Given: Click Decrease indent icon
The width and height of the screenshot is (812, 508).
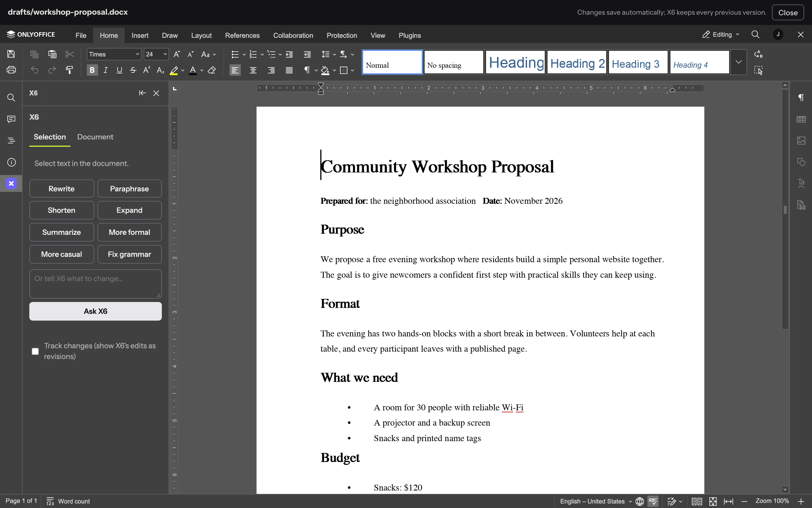Looking at the screenshot, I should click(x=289, y=54).
